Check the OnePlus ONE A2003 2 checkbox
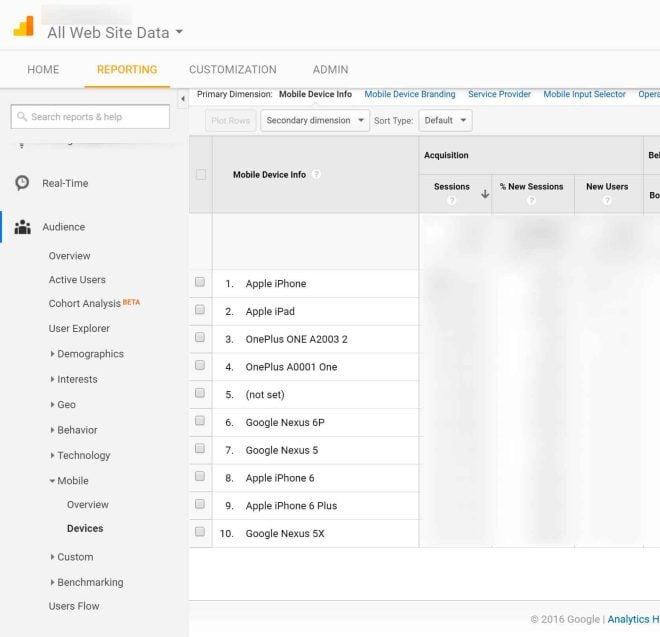 click(x=200, y=337)
